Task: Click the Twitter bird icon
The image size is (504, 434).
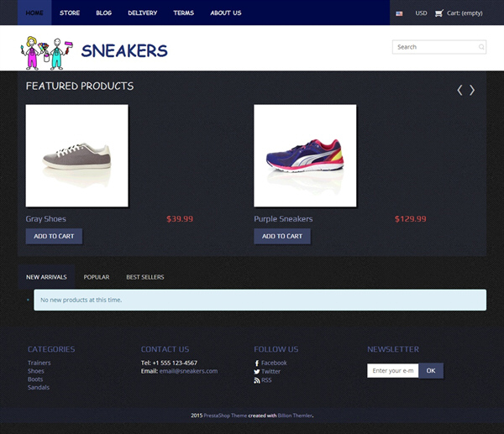Action: 256,372
